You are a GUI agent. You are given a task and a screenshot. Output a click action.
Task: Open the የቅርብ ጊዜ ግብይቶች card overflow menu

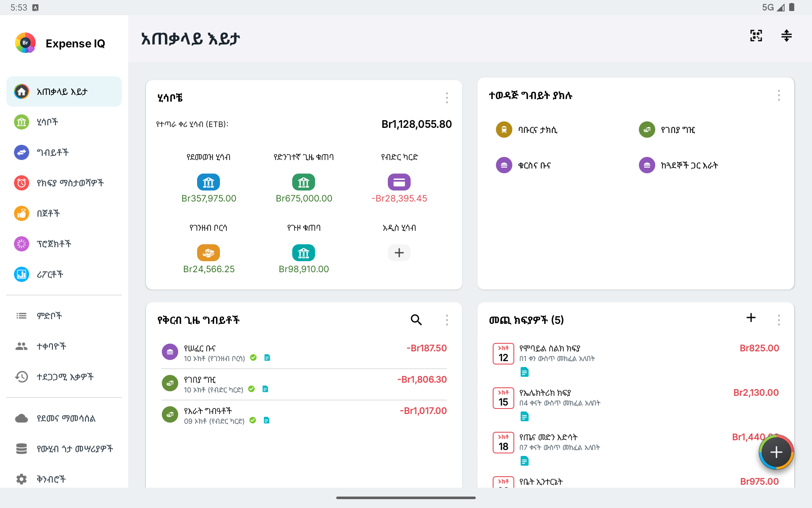click(x=447, y=320)
